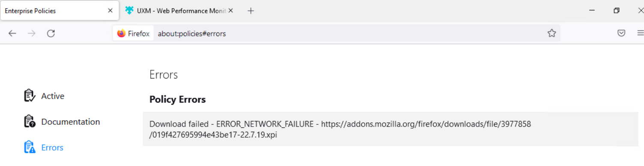Viewport: 644px width, 166px height.
Task: Click the Errors clipboard warning icon
Action: click(x=30, y=147)
